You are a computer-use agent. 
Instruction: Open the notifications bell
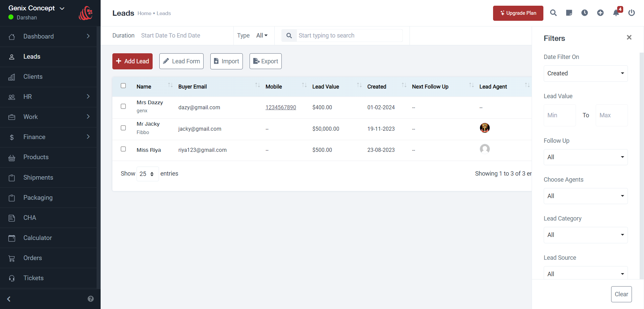click(x=616, y=13)
